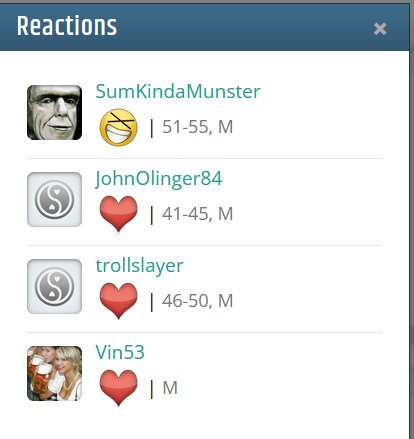
Task: Click the Reactions dialog title
Action: tap(67, 26)
